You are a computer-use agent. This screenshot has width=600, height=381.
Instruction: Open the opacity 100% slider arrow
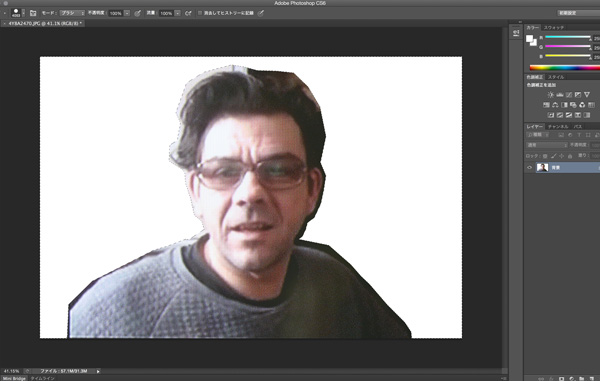[127, 13]
